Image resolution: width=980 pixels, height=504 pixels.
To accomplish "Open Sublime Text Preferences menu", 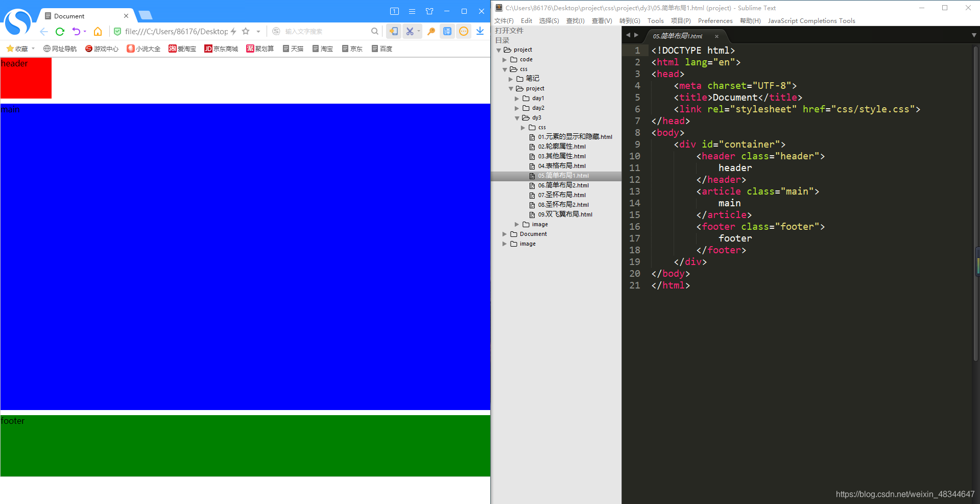I will point(715,21).
